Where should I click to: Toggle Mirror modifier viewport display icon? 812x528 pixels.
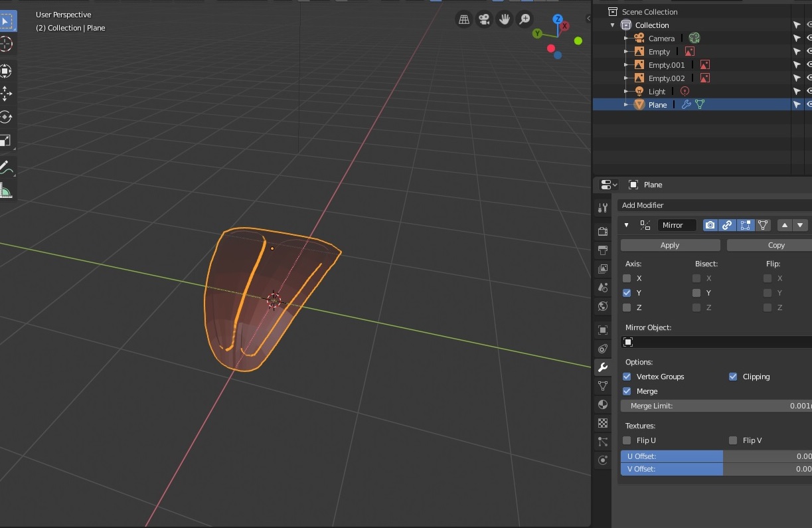[x=728, y=225]
